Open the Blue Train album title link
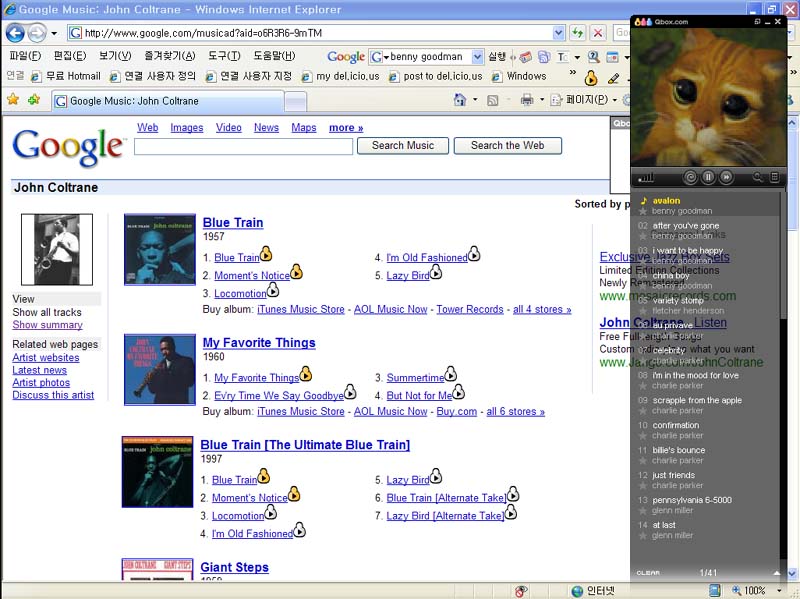Viewport: 800px width, 599px height. click(233, 222)
